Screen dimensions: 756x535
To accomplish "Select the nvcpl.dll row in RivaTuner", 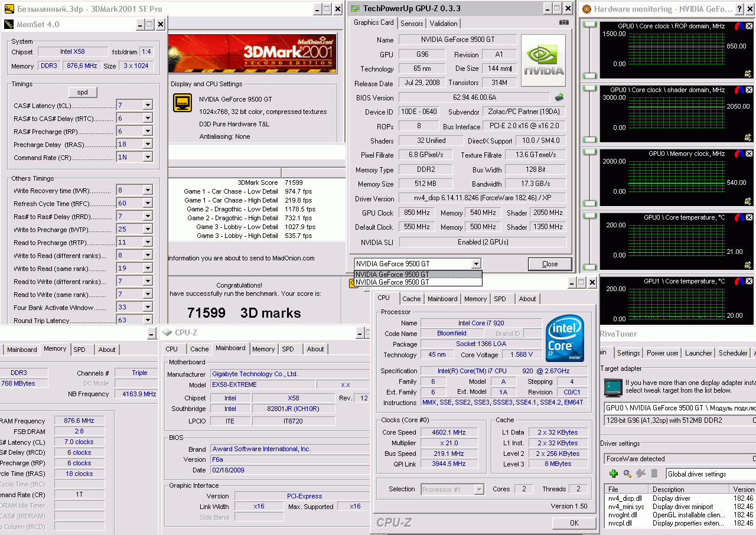I will (680, 523).
